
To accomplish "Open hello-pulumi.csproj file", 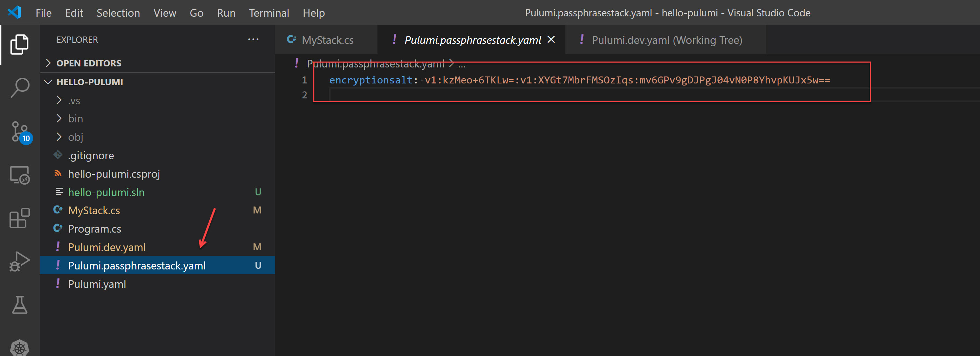I will pyautogui.click(x=157, y=174).
